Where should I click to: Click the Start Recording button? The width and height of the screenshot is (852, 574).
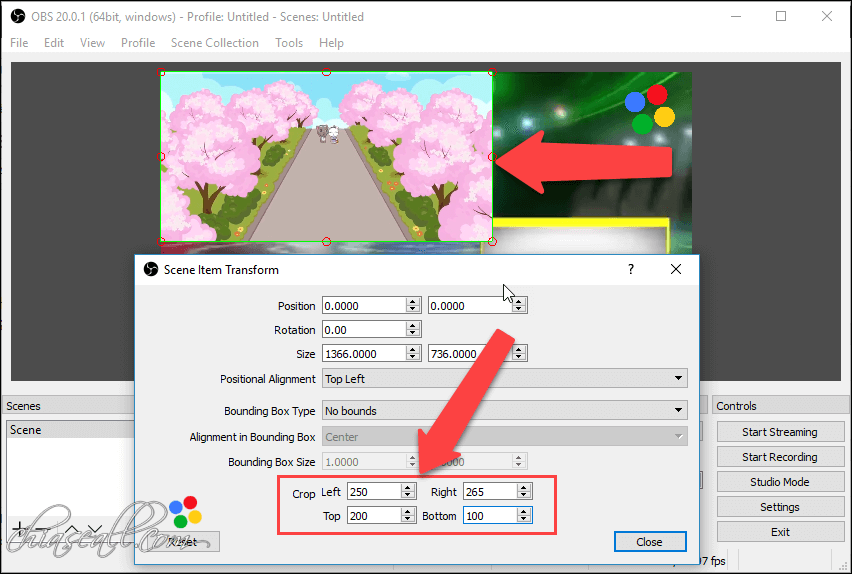point(780,457)
